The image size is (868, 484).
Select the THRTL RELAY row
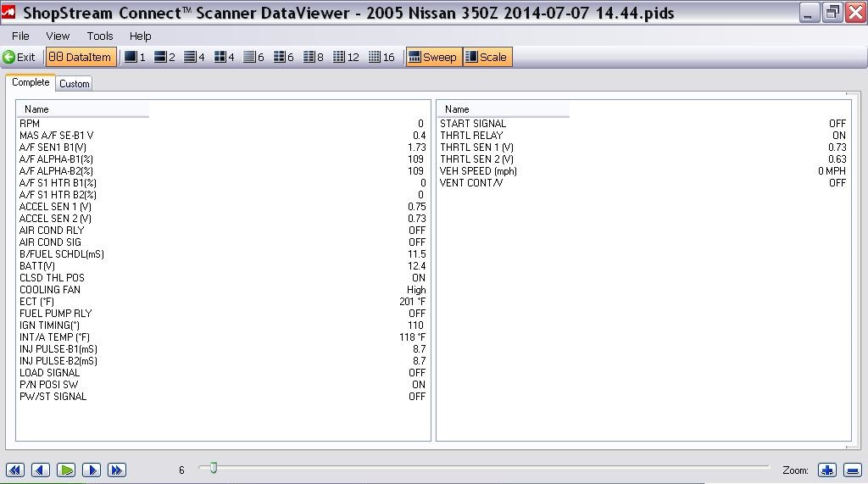[643, 135]
